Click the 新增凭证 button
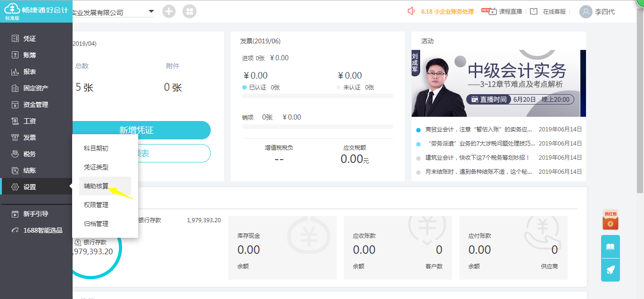This screenshot has height=299, width=644. [141, 130]
